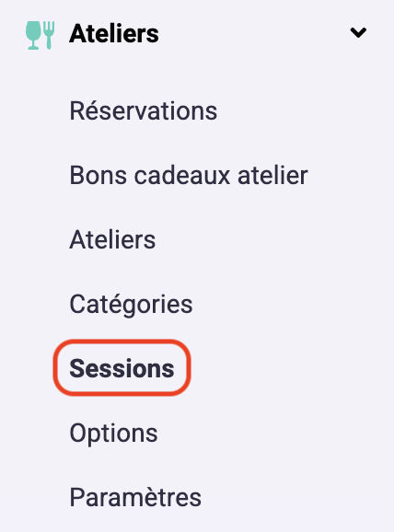Select the highlighted Sessions item
This screenshot has width=394, height=532.
point(122,368)
